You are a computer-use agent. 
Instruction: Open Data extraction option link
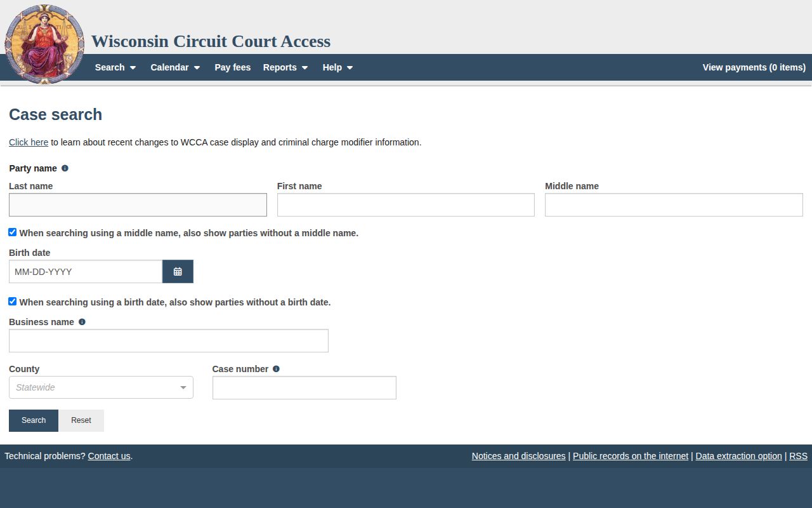738,456
